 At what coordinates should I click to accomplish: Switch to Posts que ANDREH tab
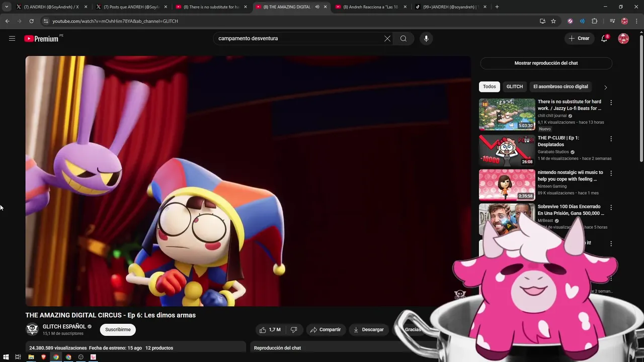131,7
